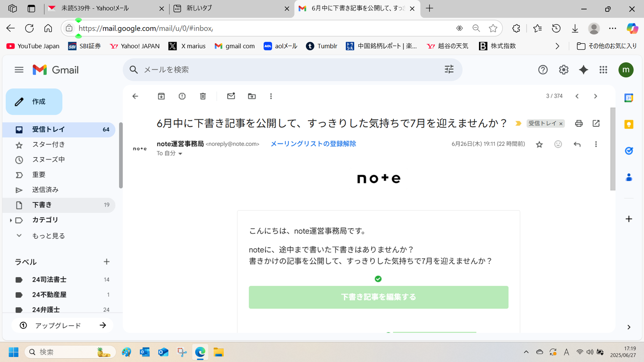The width and height of the screenshot is (644, 362).
Task: Delete email trash icon
Action: 203,96
